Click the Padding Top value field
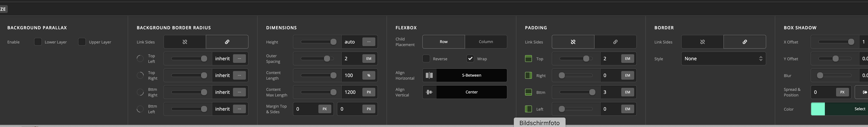 pyautogui.click(x=611, y=59)
